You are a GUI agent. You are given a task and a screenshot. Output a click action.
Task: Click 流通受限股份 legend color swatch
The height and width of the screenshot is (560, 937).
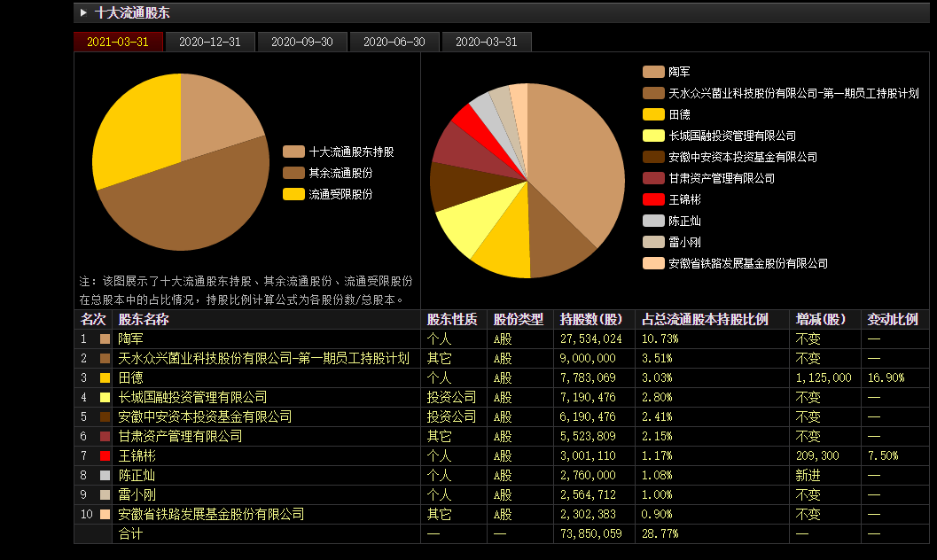[293, 194]
